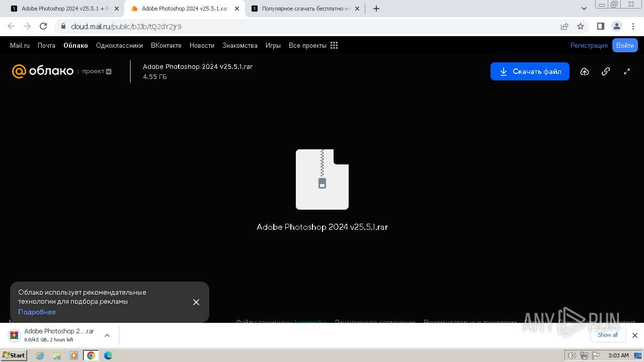The width and height of the screenshot is (644, 362).
Task: Click the network tray icon
Action: [x=584, y=355]
